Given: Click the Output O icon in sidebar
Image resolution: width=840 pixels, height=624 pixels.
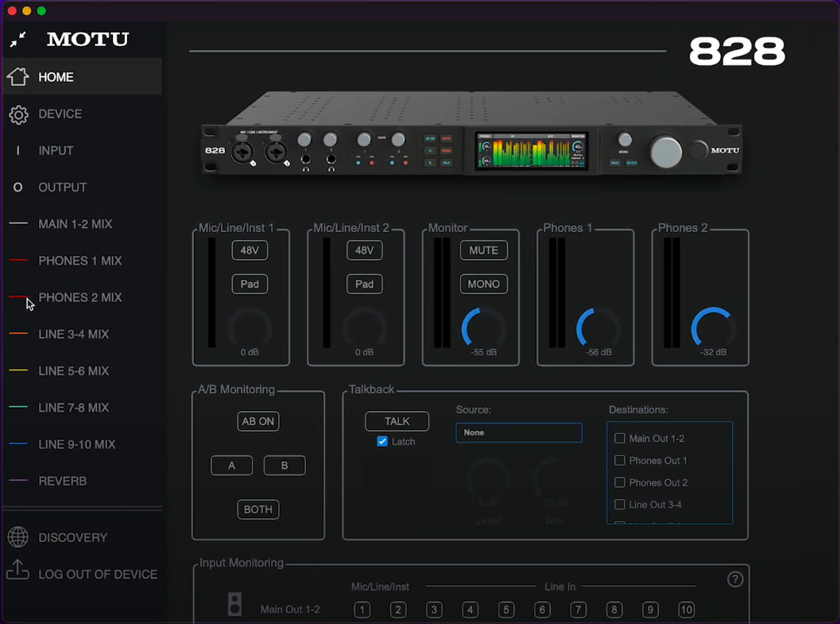Looking at the screenshot, I should click(x=17, y=188).
